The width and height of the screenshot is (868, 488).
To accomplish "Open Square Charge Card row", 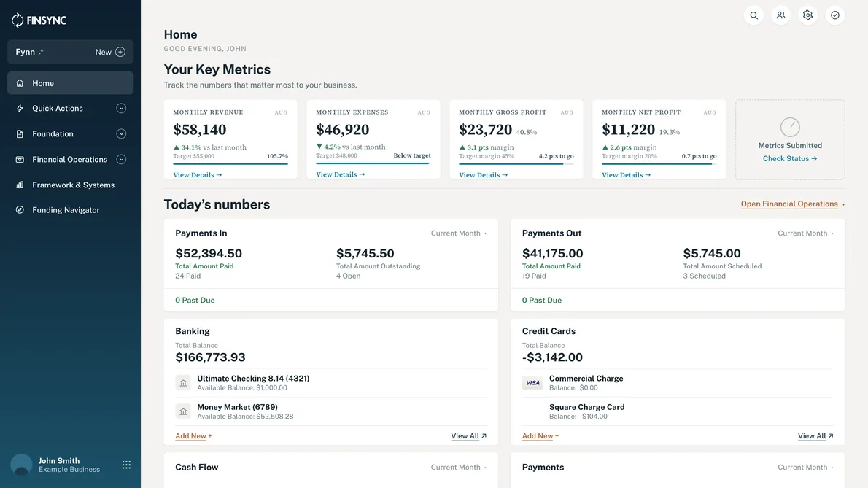I will (678, 411).
